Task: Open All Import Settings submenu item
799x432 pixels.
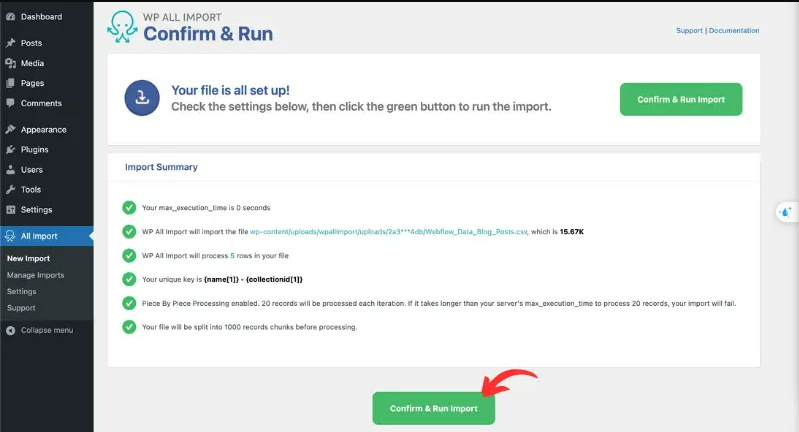Action: (21, 291)
